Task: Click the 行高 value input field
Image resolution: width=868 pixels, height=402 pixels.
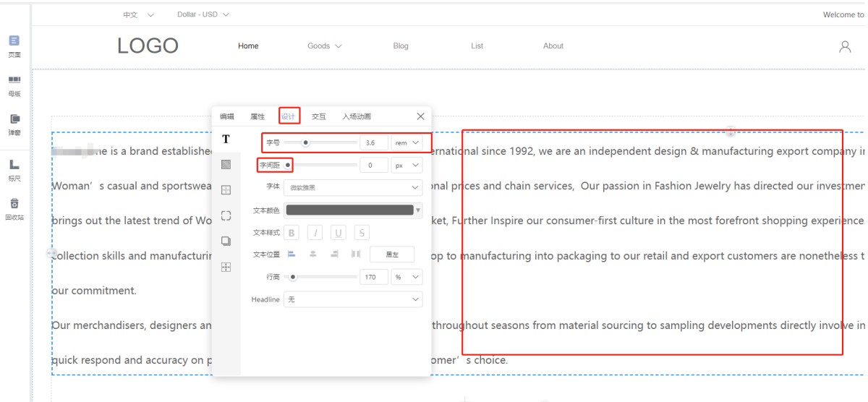Action: [374, 277]
